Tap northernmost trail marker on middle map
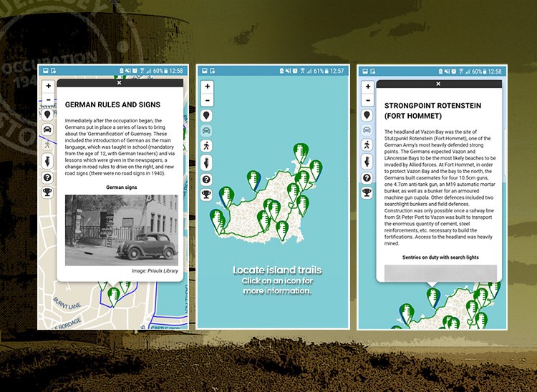This screenshot has height=392, width=537. pyautogui.click(x=301, y=152)
